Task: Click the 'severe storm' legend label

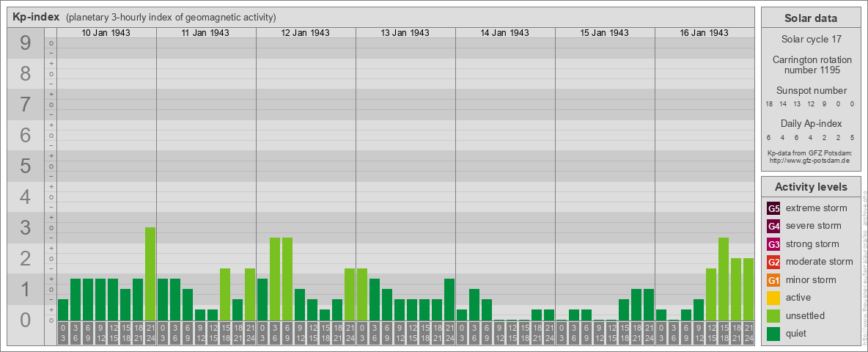Action: tap(813, 226)
